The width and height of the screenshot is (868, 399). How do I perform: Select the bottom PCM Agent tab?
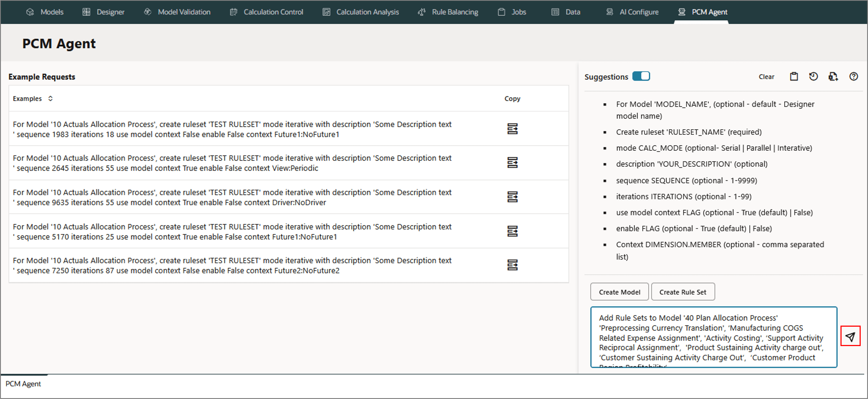[23, 384]
